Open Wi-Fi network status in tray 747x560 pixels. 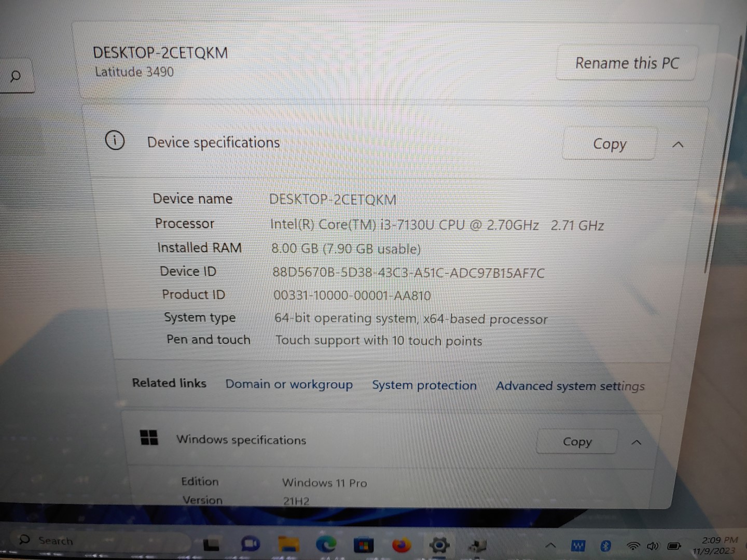point(633,546)
